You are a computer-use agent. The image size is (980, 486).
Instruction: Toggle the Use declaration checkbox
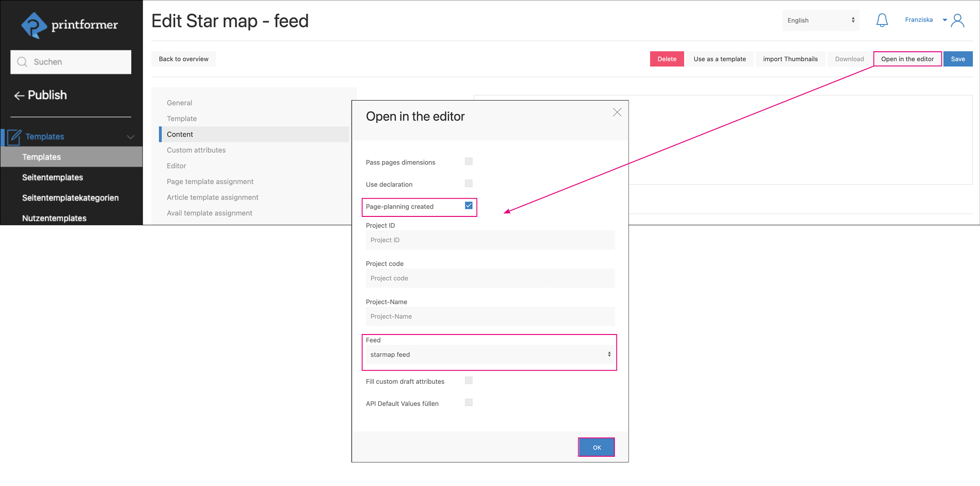point(469,183)
